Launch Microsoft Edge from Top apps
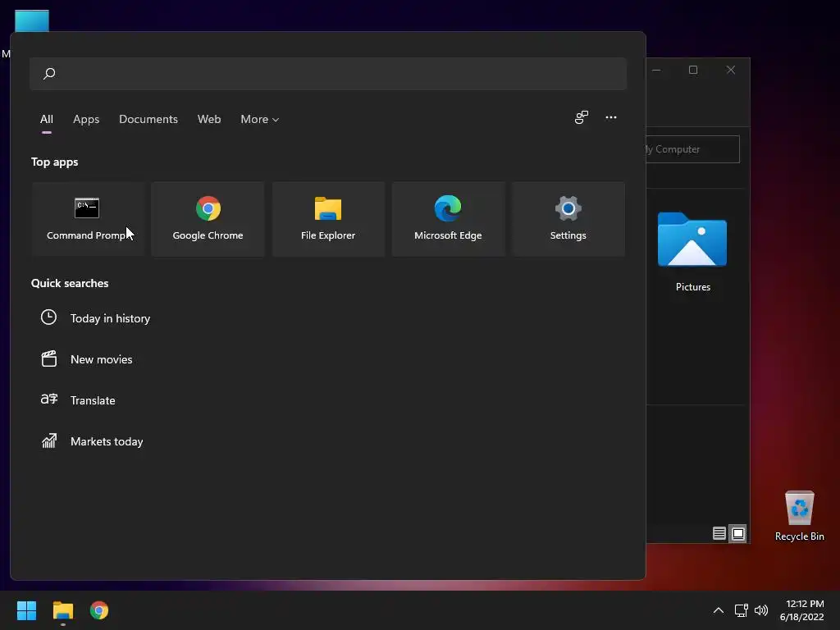Screen dimensions: 840x630 pyautogui.click(x=448, y=219)
